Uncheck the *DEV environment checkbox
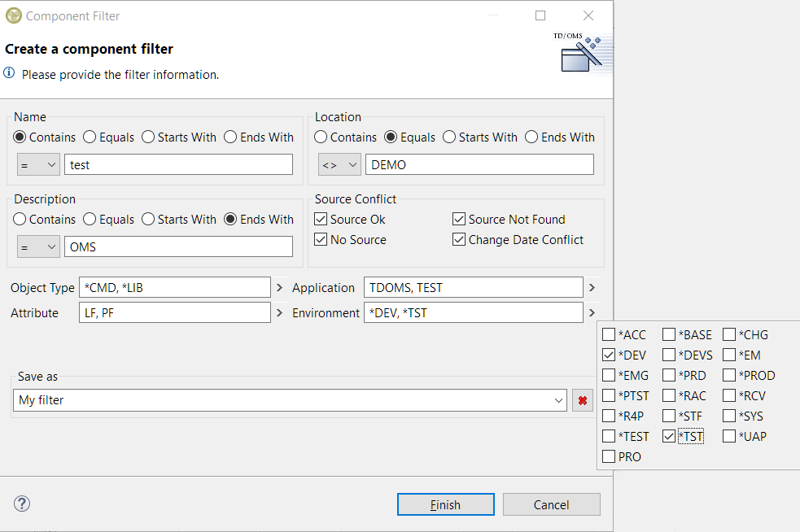 (609, 355)
